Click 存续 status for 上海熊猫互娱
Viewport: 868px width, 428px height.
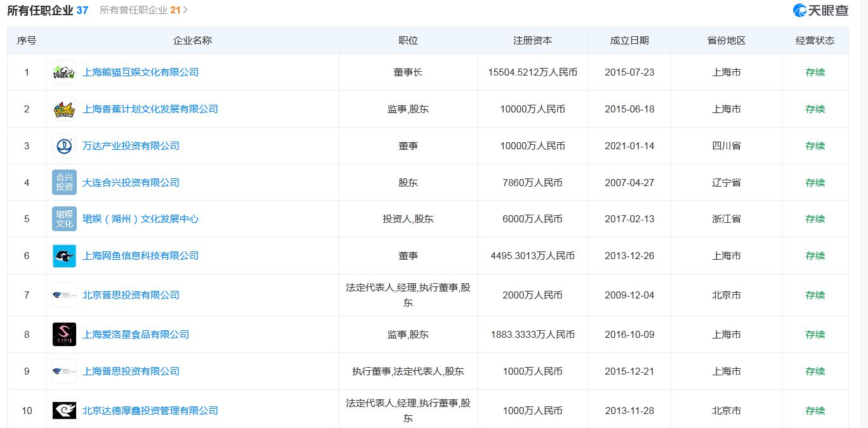pyautogui.click(x=815, y=72)
